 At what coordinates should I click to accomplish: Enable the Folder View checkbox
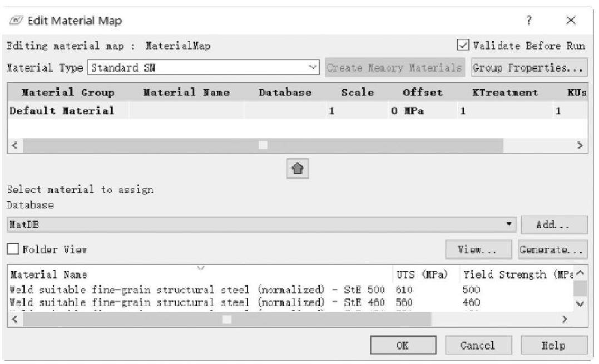(x=13, y=249)
